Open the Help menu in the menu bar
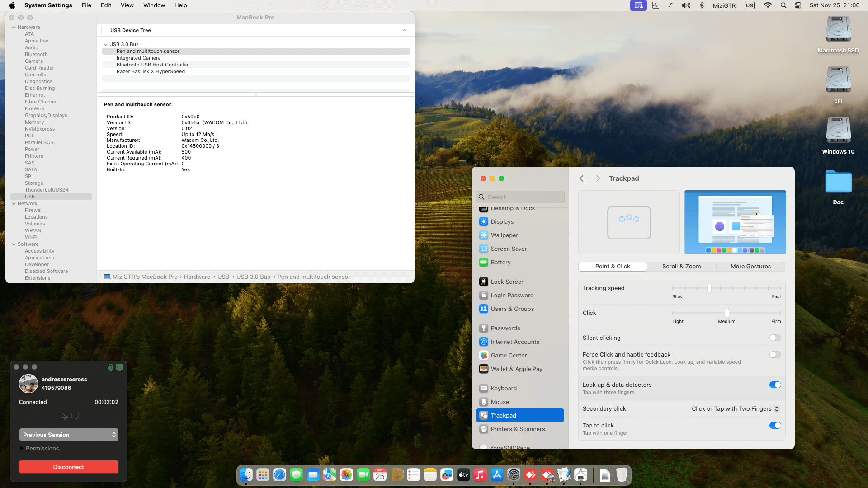Screen dimensions: 868x488 [180, 5]
